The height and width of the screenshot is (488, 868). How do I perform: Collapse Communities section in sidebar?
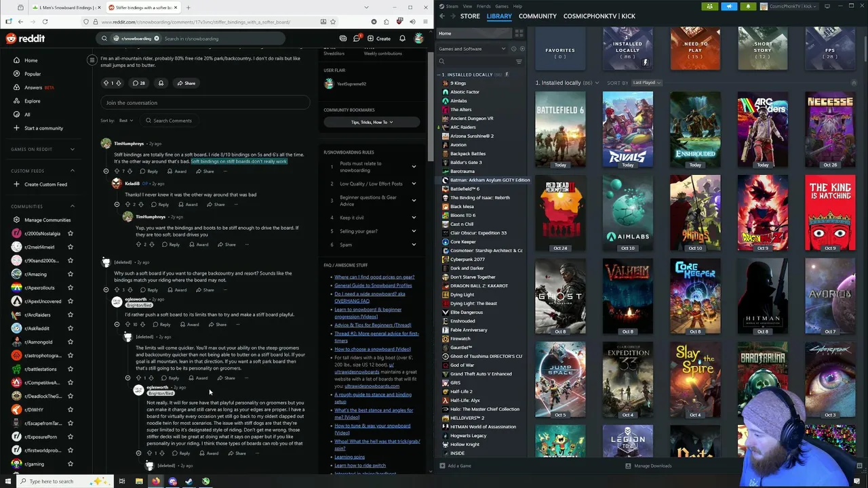pyautogui.click(x=73, y=206)
